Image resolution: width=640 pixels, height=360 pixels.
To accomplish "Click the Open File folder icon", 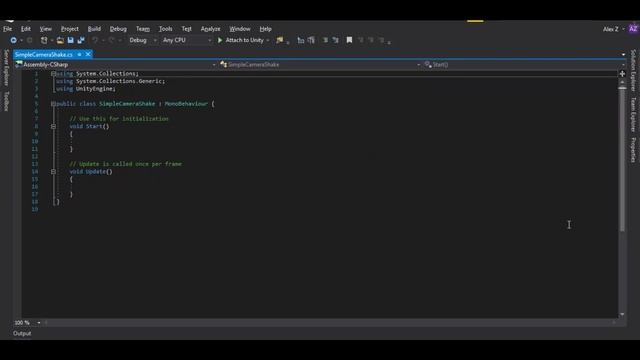I will [x=60, y=40].
